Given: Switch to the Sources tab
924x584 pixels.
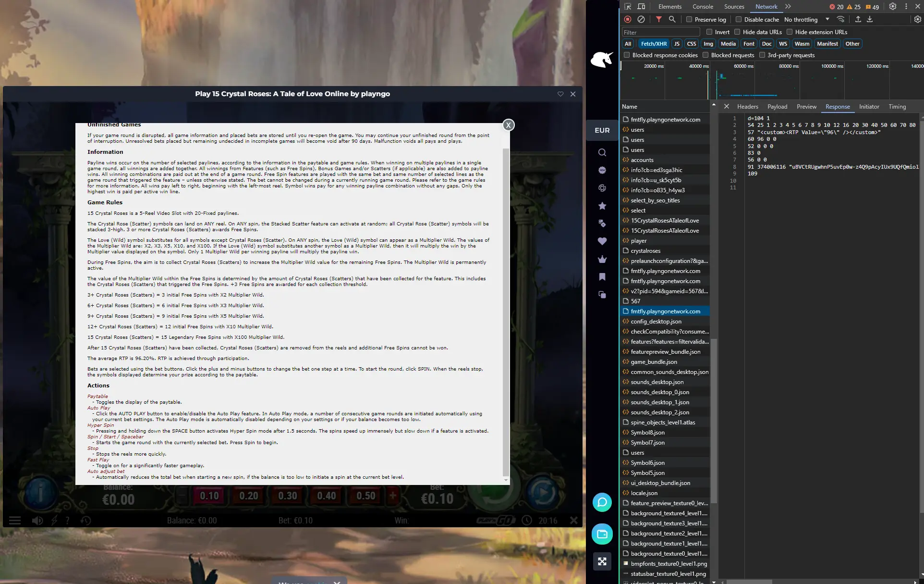Looking at the screenshot, I should 734,6.
